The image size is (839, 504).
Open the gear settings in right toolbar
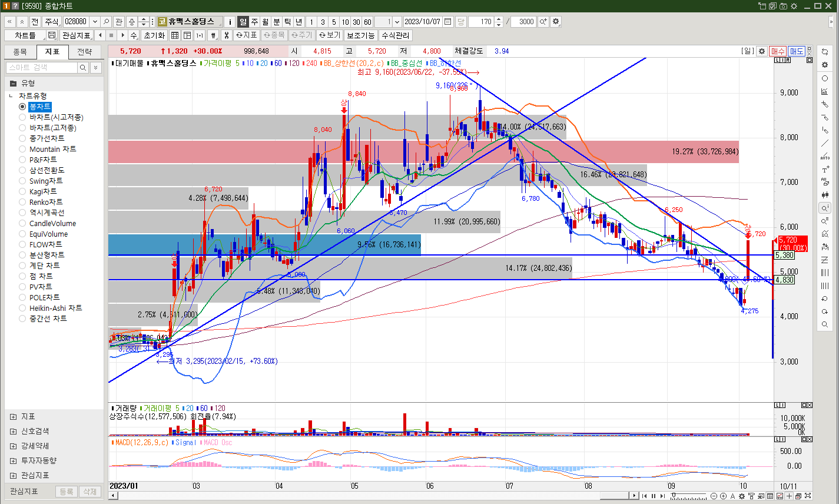pyautogui.click(x=825, y=65)
